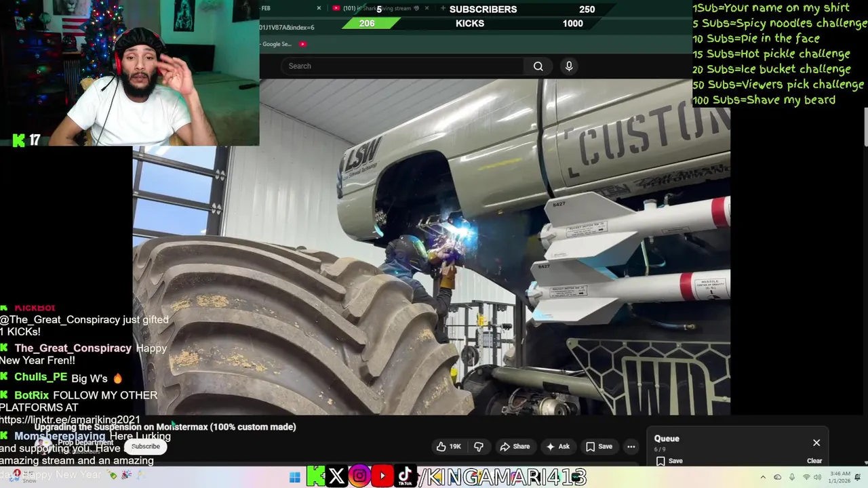Click the OneDrive cloud tray icon

point(778,477)
